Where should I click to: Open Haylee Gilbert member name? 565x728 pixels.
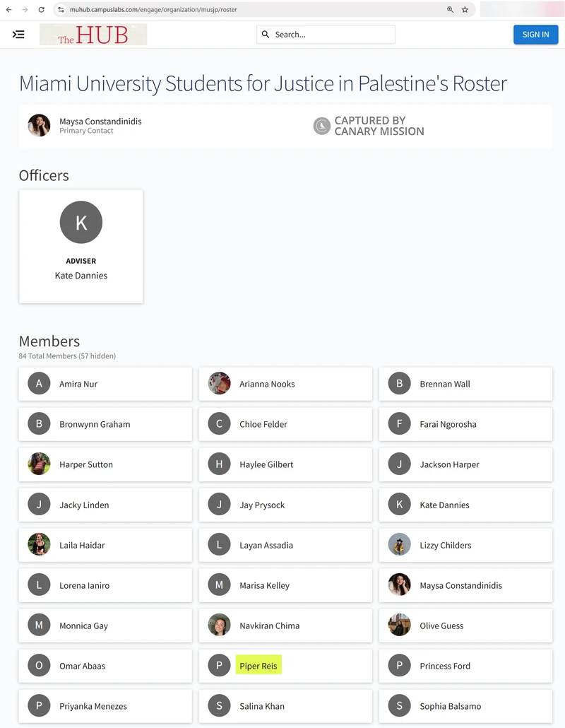(266, 464)
